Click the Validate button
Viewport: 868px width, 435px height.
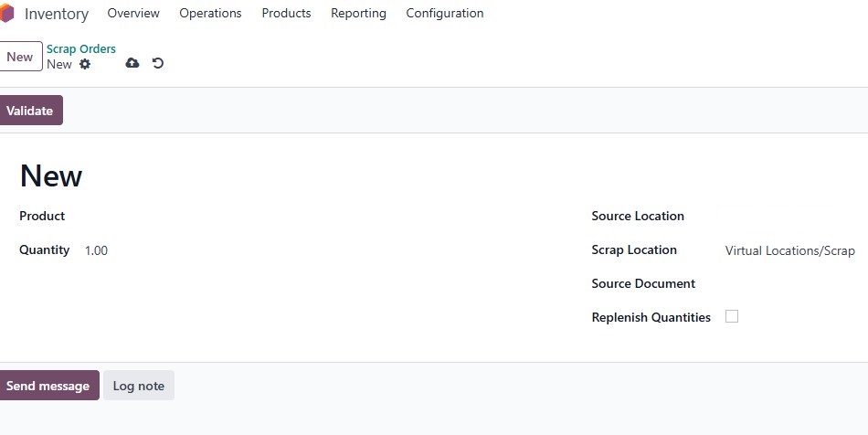click(30, 111)
